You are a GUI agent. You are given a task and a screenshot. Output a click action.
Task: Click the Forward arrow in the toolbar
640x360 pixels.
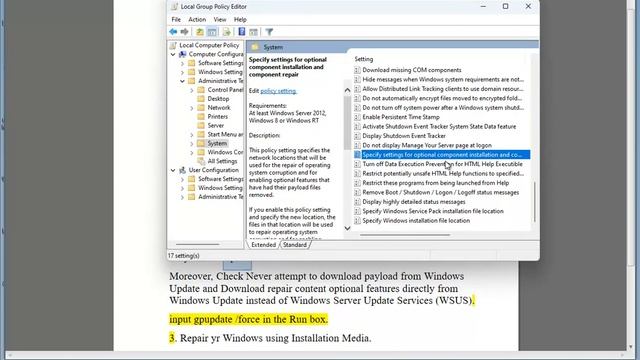[184, 32]
